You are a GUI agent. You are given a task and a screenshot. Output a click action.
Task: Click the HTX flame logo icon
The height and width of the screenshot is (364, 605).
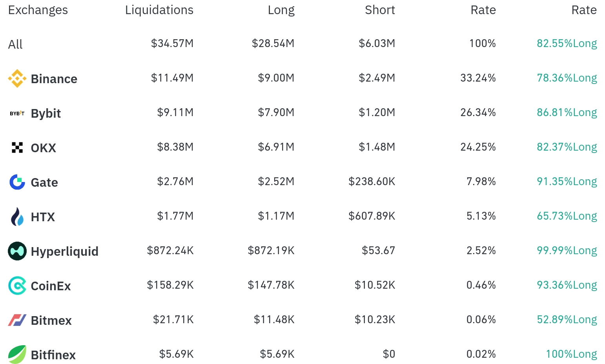click(17, 217)
